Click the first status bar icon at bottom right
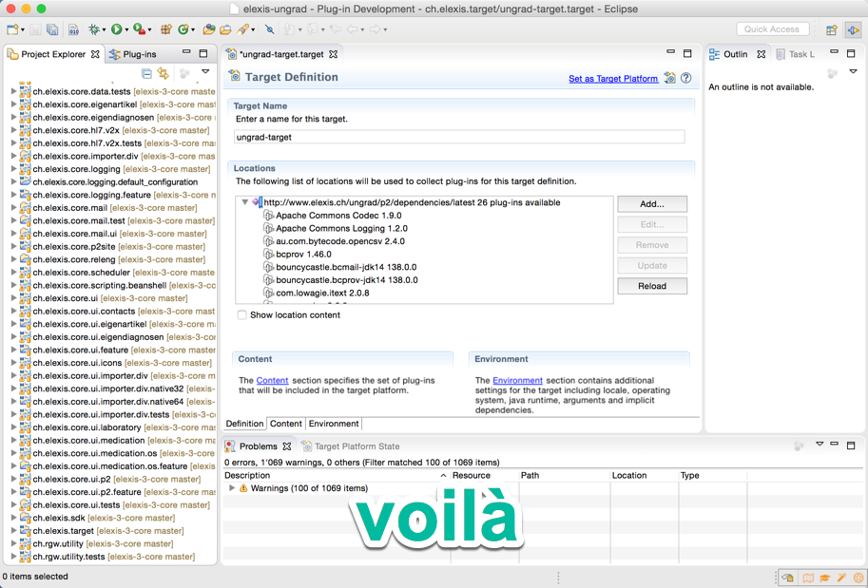 tap(788, 578)
